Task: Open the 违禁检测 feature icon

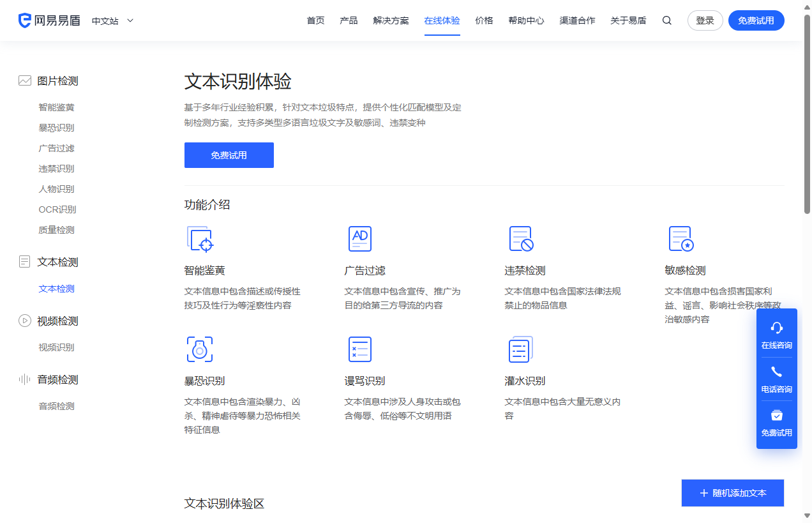Action: tap(520, 239)
